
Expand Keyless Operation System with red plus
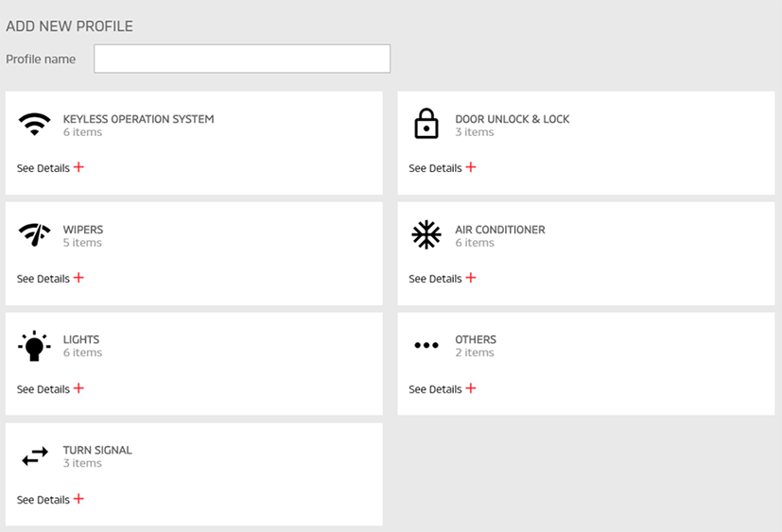click(x=78, y=167)
